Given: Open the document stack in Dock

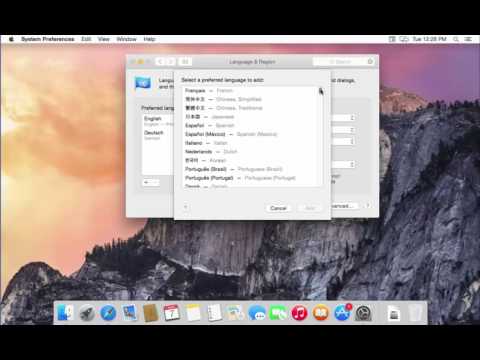Looking at the screenshot, I should pos(394,313).
